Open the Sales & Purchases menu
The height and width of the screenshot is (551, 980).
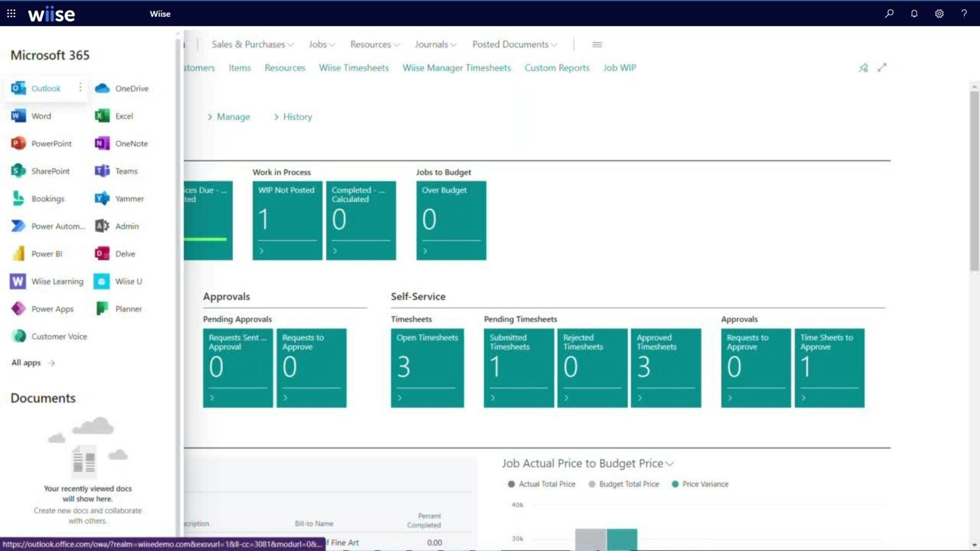pyautogui.click(x=252, y=44)
